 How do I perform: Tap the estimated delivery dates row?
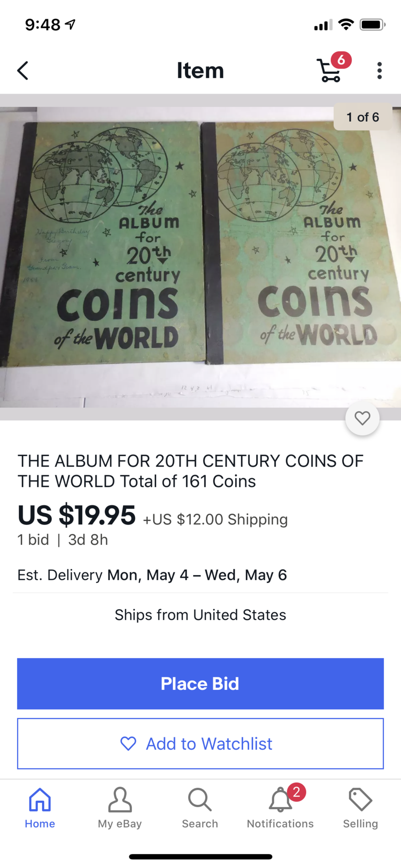152,575
